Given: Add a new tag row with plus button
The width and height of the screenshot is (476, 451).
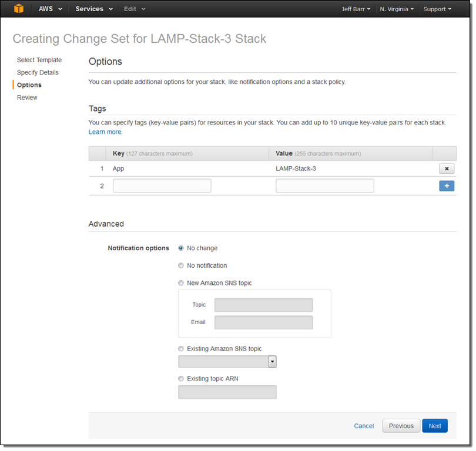Looking at the screenshot, I should 446,186.
